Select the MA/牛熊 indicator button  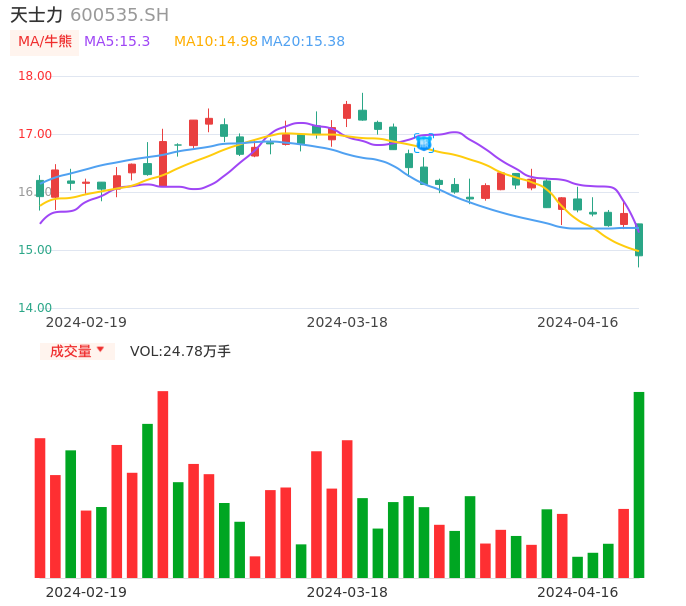coord(45,42)
